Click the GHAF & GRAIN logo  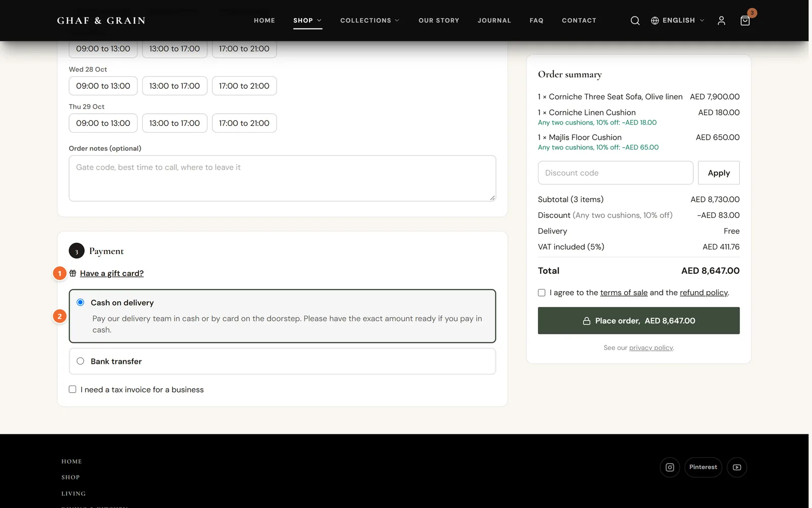(x=101, y=20)
